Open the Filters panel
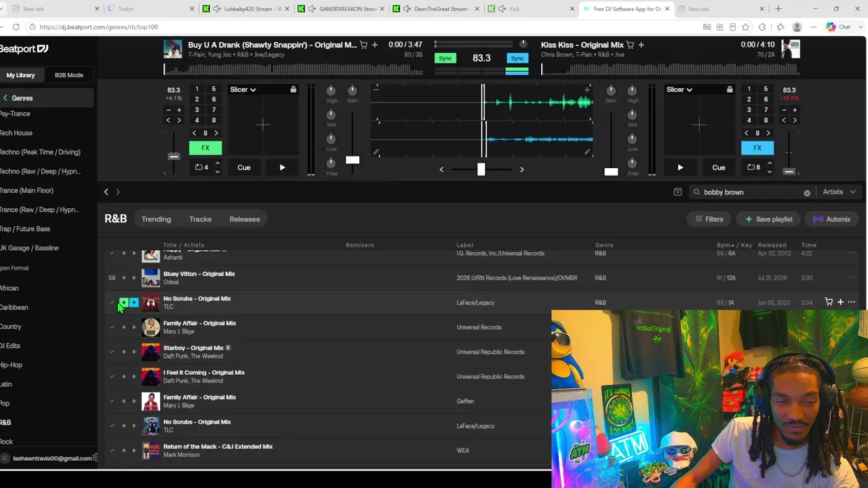Viewport: 868px width, 488px height. pos(709,219)
